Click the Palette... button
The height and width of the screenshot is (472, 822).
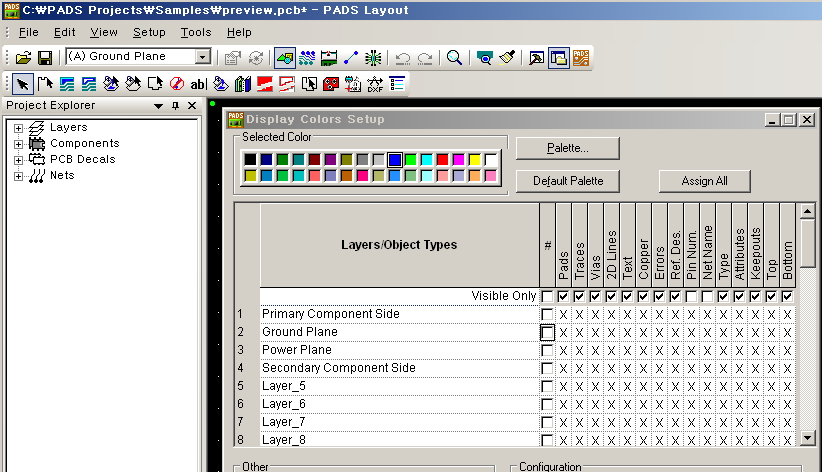tap(568, 148)
